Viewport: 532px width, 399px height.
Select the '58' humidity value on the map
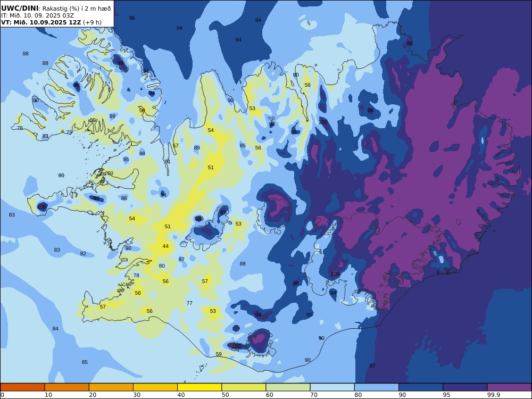pos(142,110)
